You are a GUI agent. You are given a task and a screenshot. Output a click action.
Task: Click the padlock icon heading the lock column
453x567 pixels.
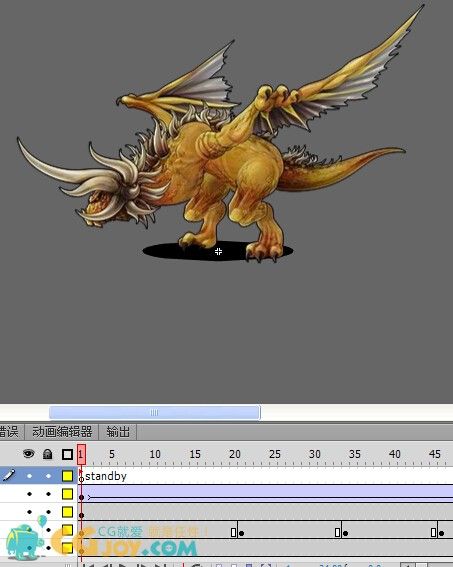tap(47, 454)
